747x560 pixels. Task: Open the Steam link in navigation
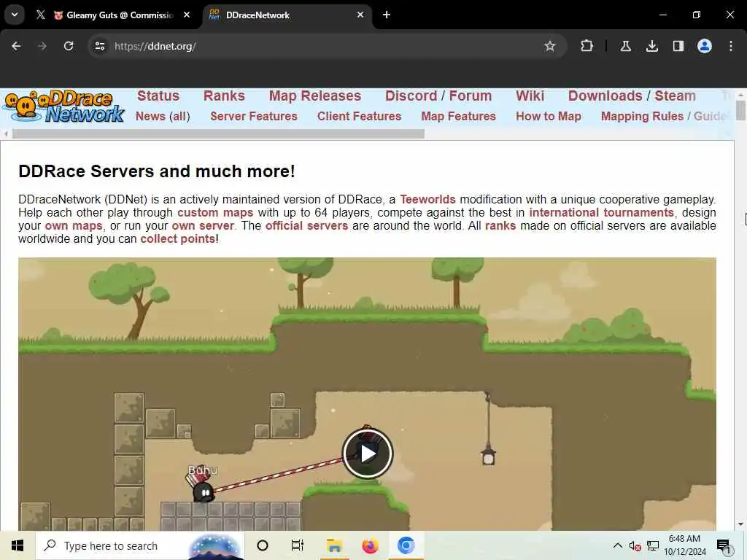(675, 96)
